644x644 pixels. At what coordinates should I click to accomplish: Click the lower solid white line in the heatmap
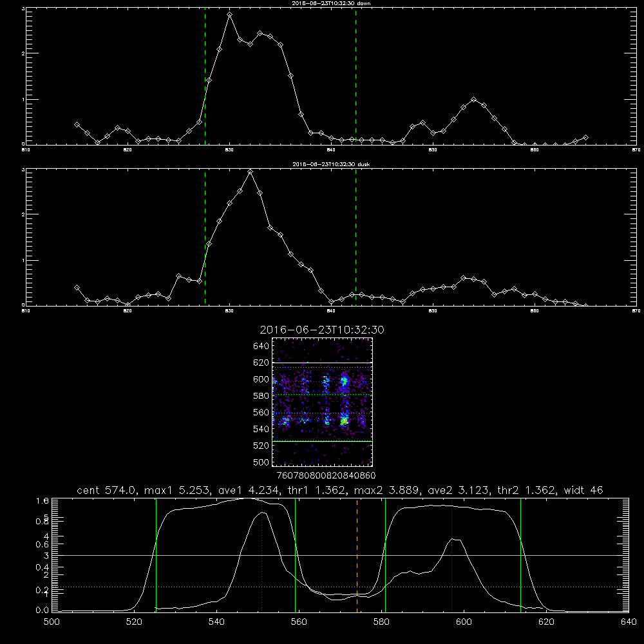coord(322,441)
